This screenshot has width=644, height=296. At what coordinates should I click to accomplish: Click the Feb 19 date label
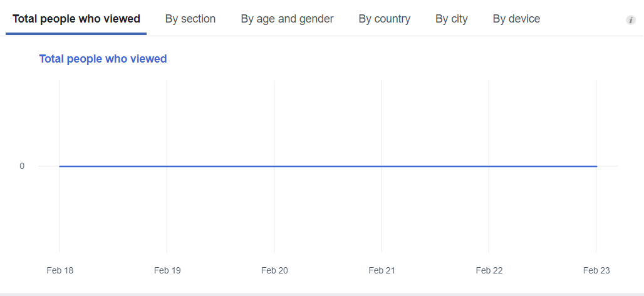(167, 270)
